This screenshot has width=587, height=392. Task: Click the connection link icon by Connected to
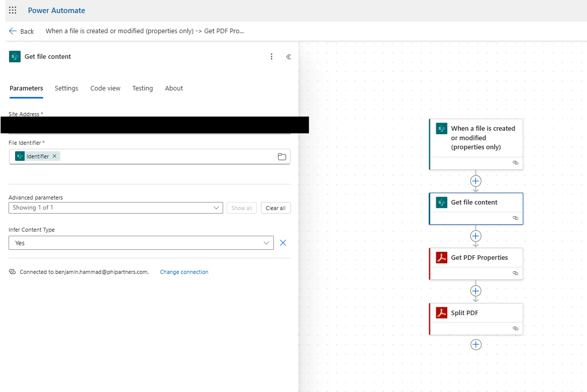coord(13,272)
